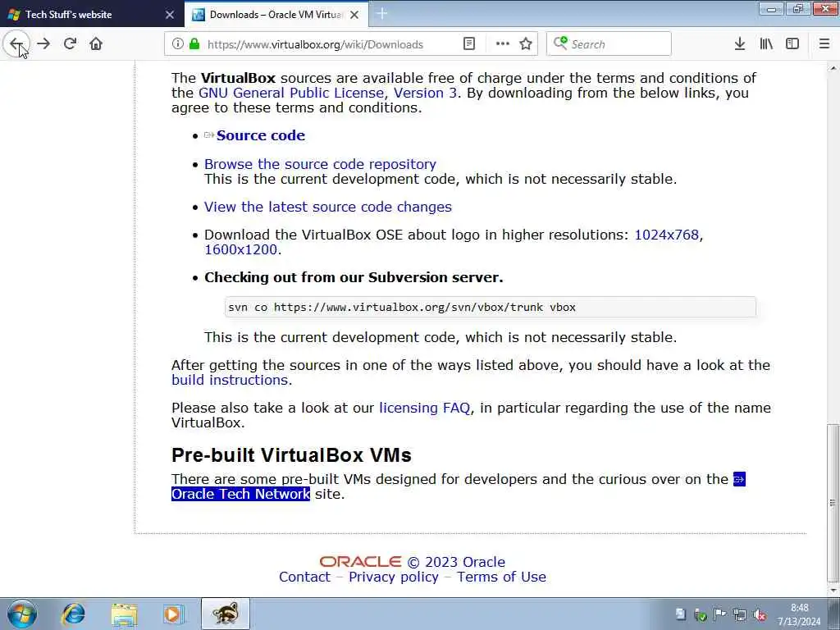
Task: Click the scrollbar down arrow
Action: pos(833,591)
